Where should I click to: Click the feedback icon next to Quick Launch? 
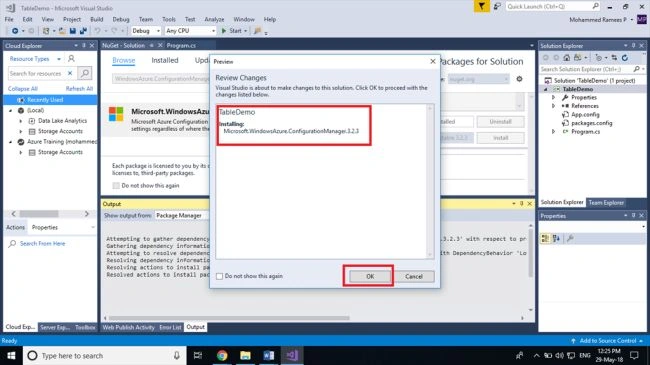(x=497, y=6)
